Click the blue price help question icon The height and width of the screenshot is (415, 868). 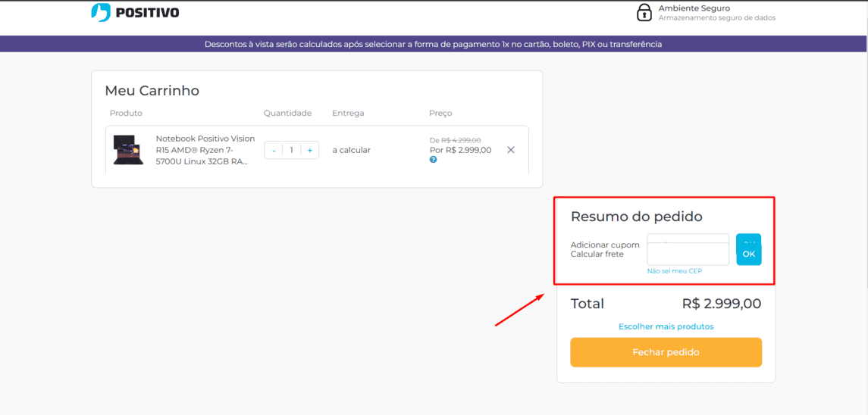[x=434, y=159]
